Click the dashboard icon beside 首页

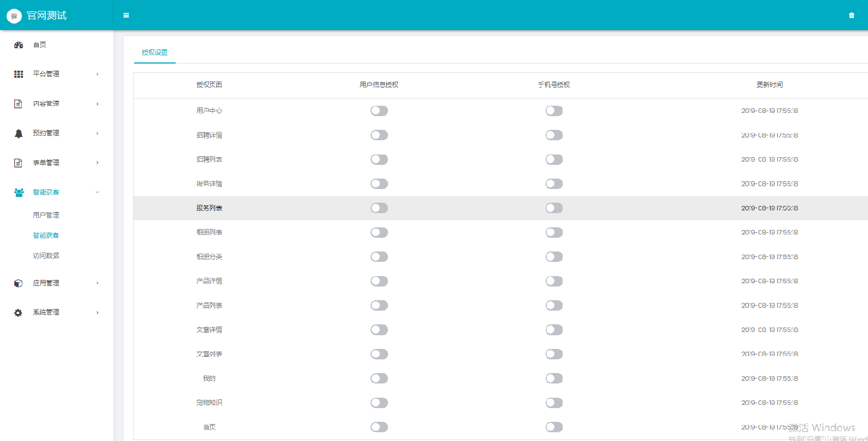point(19,45)
